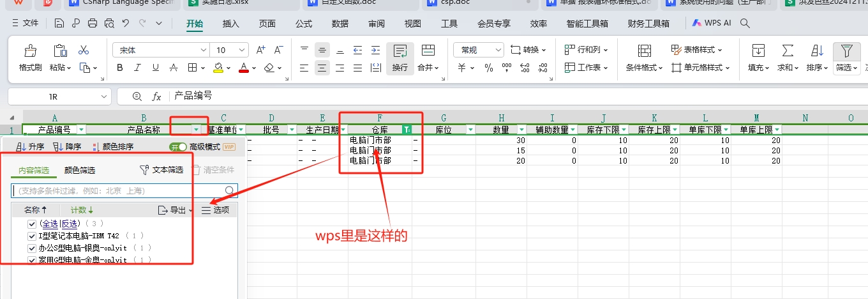Click the Undo arrow icon
Screen dimensions: 868x299
[126, 24]
